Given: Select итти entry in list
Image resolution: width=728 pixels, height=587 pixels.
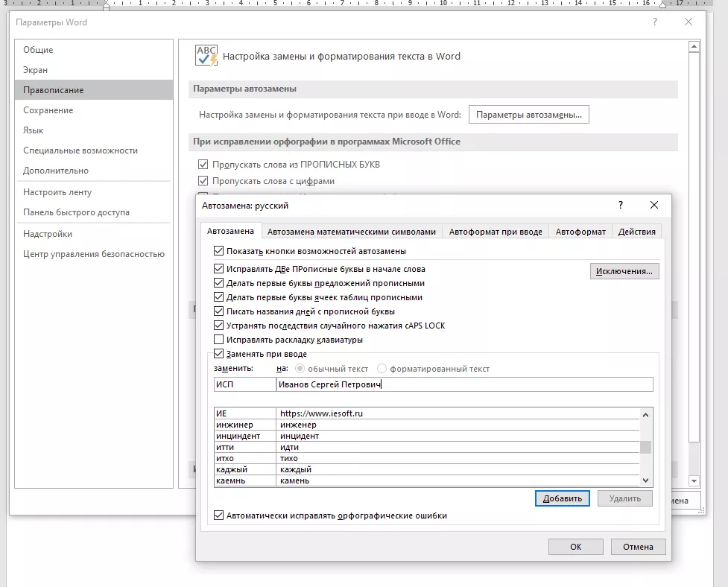Looking at the screenshot, I should tap(427, 447).
